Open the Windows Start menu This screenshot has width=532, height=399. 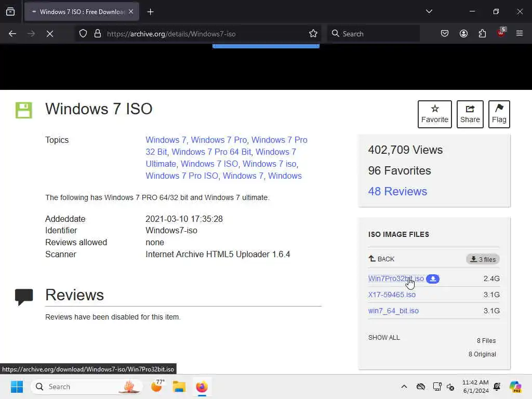(x=17, y=387)
